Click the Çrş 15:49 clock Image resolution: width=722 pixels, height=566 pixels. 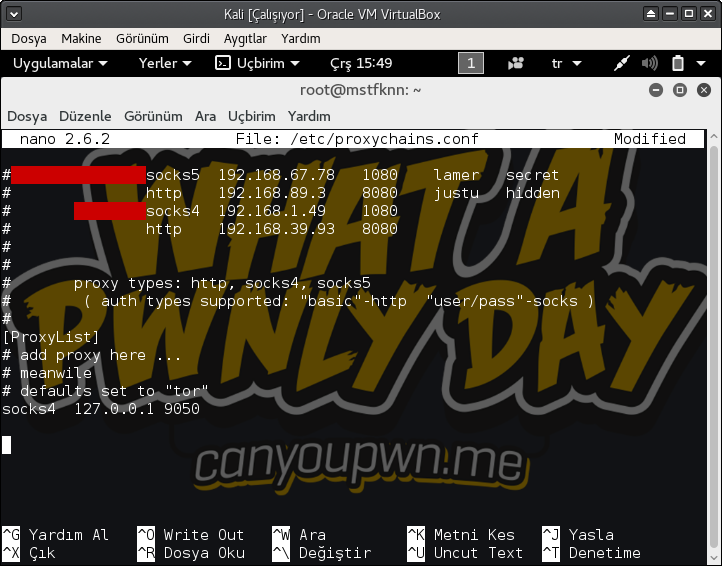point(361,63)
